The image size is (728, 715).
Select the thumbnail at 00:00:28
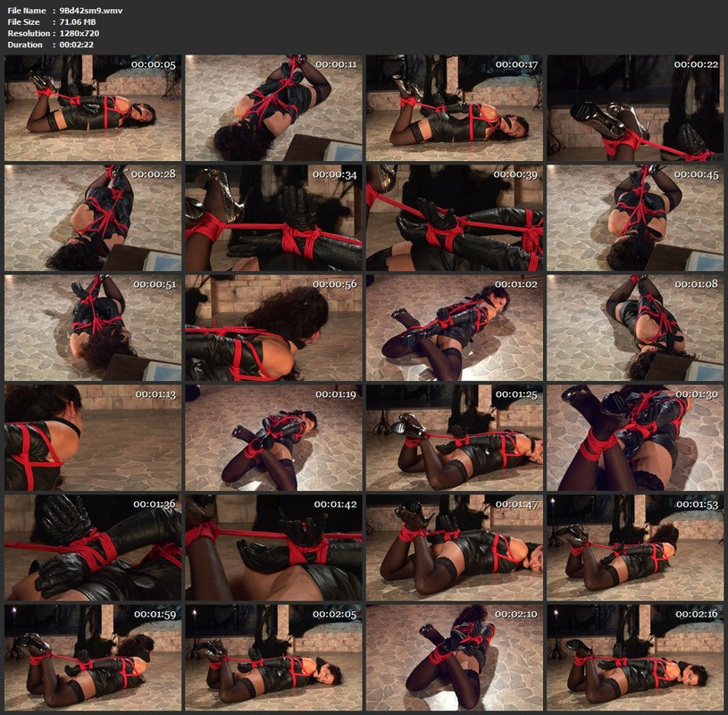click(93, 218)
